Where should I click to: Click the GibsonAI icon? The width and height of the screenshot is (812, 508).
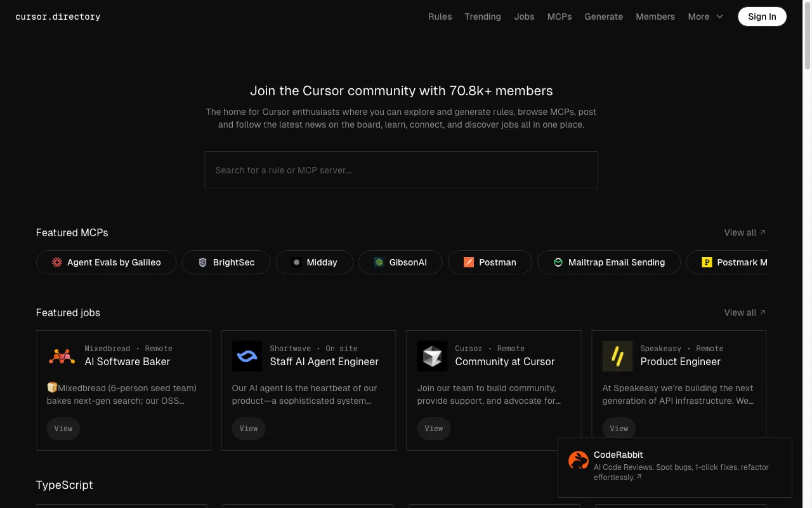(x=379, y=262)
